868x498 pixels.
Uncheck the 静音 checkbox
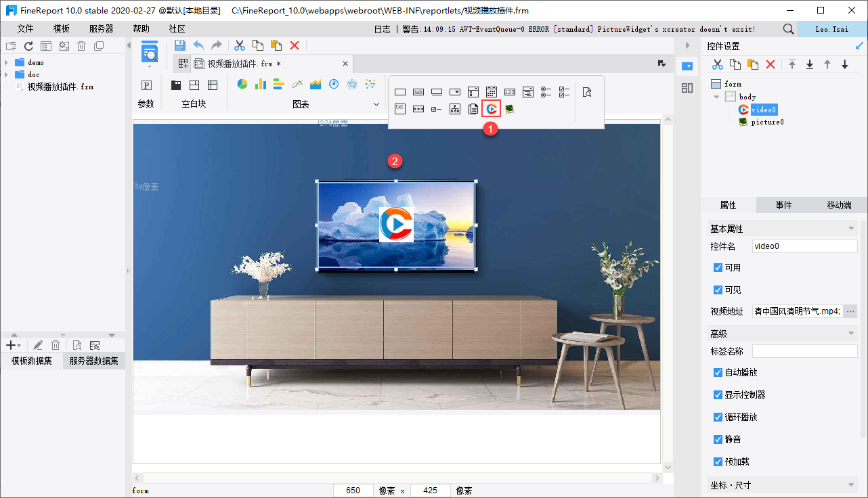pyautogui.click(x=718, y=440)
